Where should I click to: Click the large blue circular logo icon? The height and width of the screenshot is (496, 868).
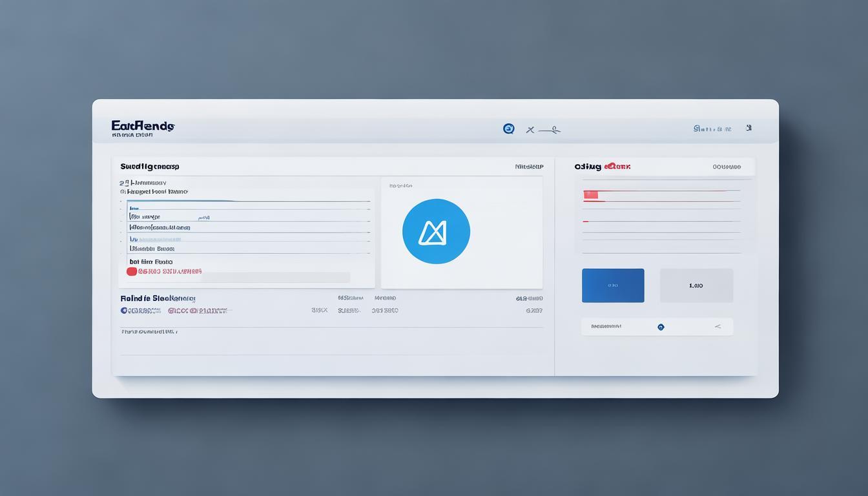pos(436,231)
